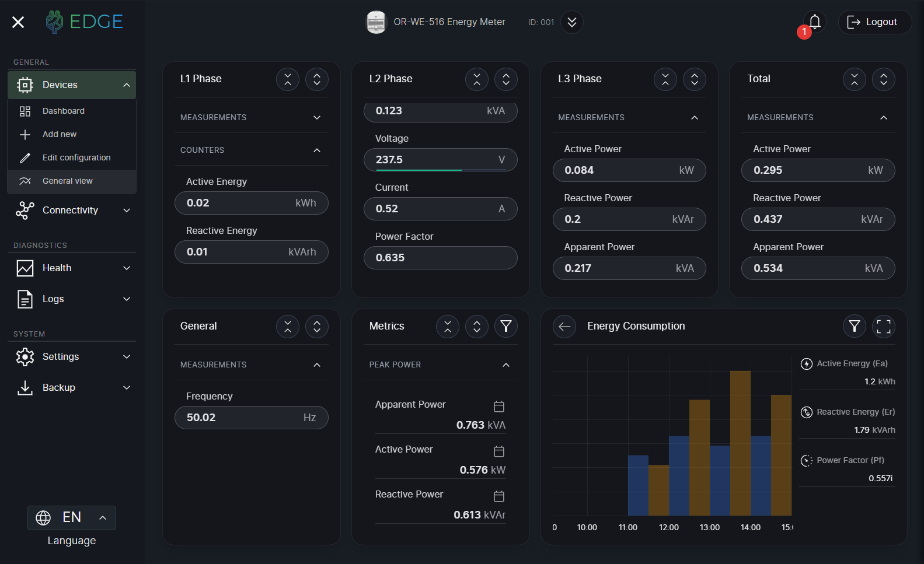Click the Connectivity nodes icon
This screenshot has width=924, height=564.
(x=25, y=210)
